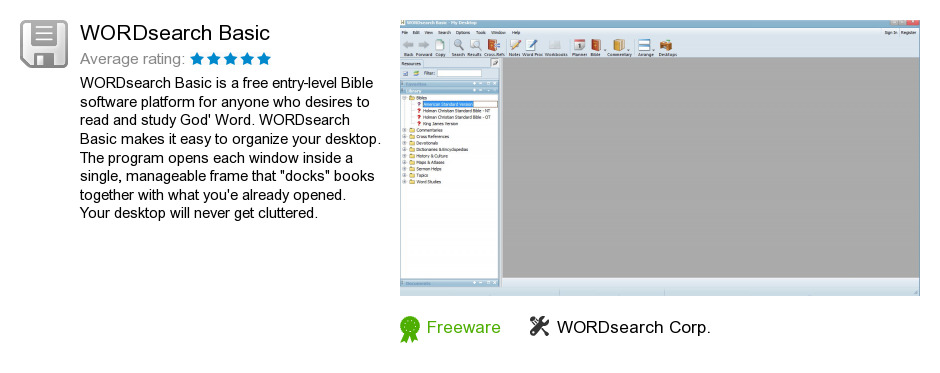
Task: Open the Search menu
Action: tap(444, 32)
